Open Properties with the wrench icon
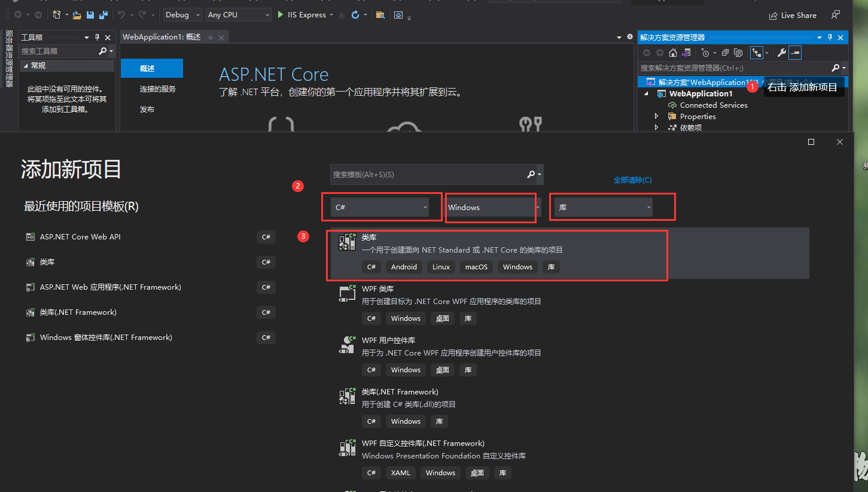Viewport: 868px width, 492px height. coord(781,53)
